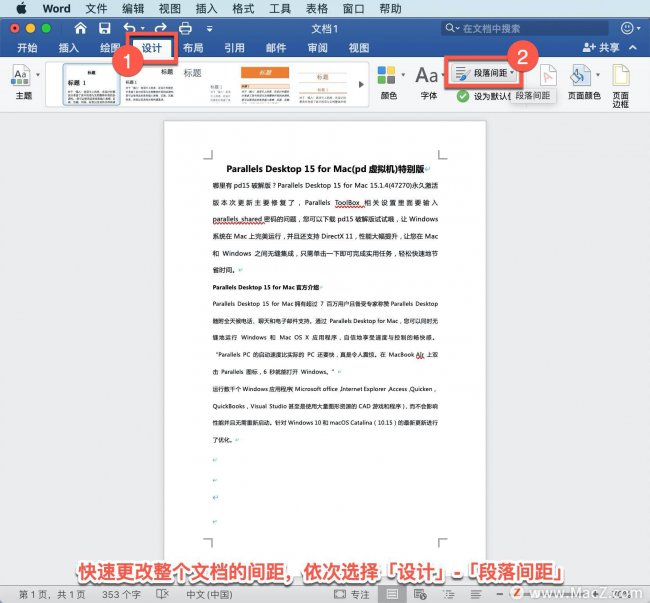Expand the 颜色 dropdown arrow
This screenshot has height=603, width=650.
[x=403, y=75]
